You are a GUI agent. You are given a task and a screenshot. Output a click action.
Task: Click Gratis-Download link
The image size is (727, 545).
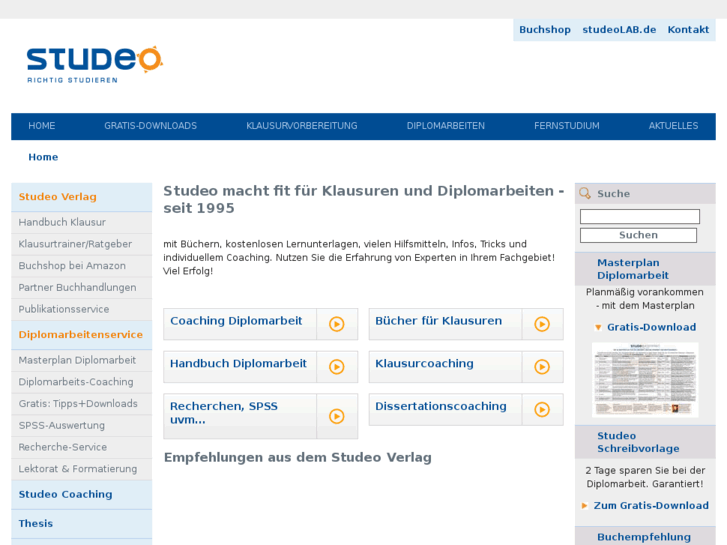(651, 327)
